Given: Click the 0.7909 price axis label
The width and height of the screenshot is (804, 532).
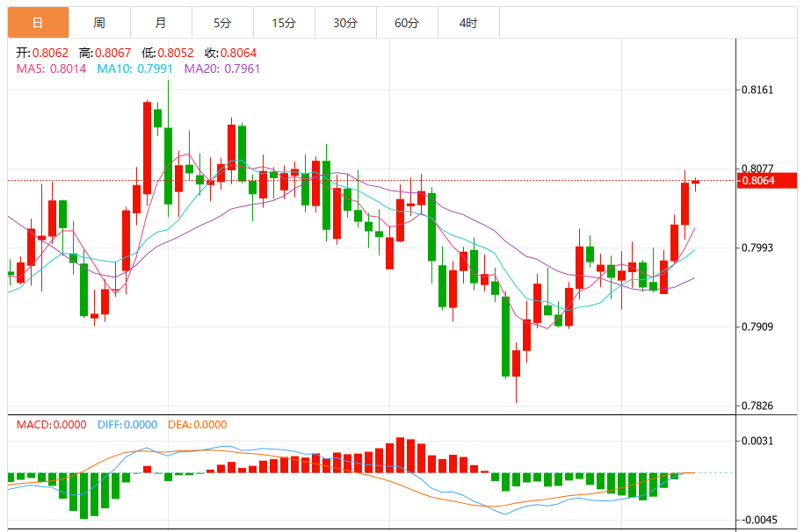Looking at the screenshot, I should coord(757,327).
